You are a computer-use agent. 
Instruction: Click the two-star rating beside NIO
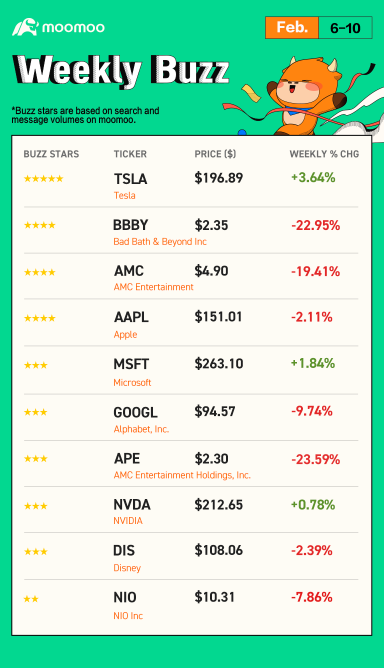[x=31, y=599]
